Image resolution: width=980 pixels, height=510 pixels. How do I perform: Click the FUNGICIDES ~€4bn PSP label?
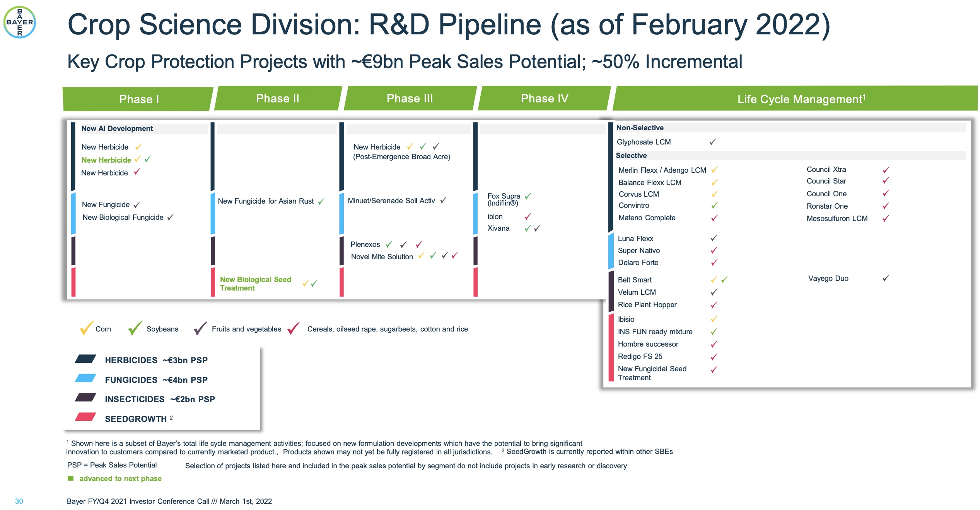pyautogui.click(x=156, y=380)
